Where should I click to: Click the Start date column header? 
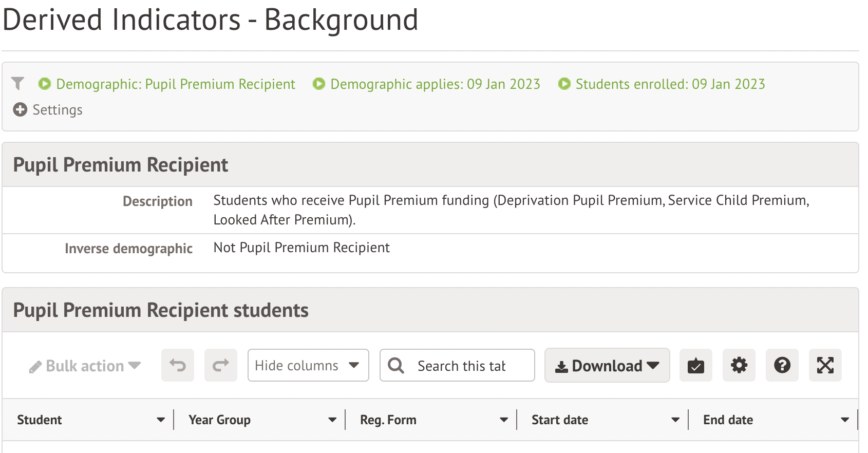pos(560,420)
